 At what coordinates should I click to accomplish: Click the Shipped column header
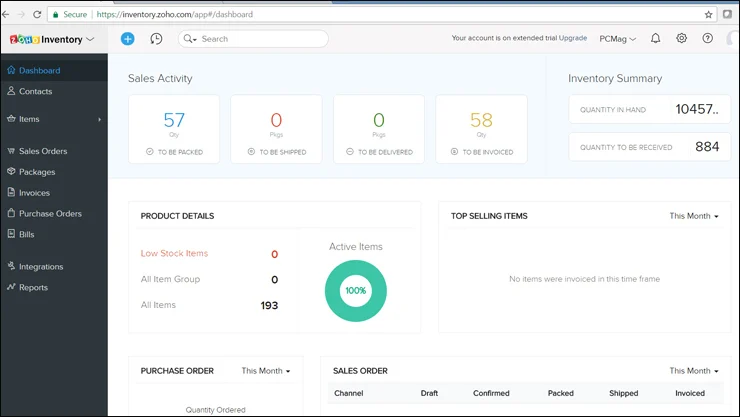(x=623, y=393)
